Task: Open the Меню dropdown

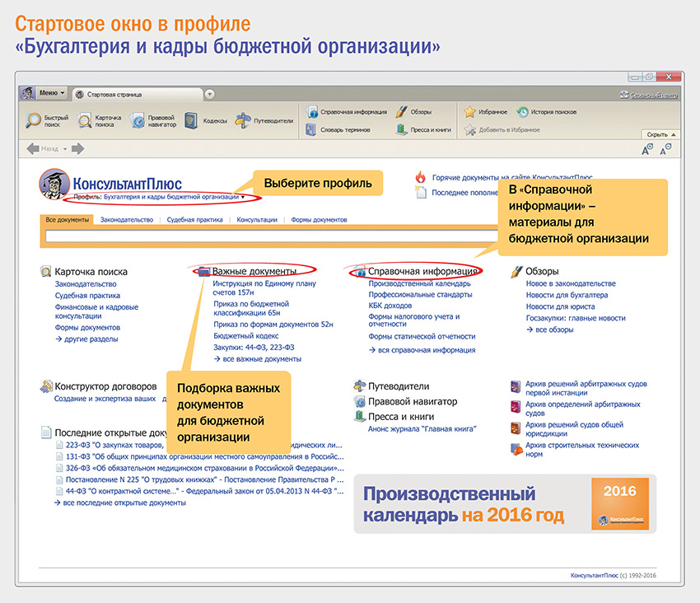Action: 52,93
